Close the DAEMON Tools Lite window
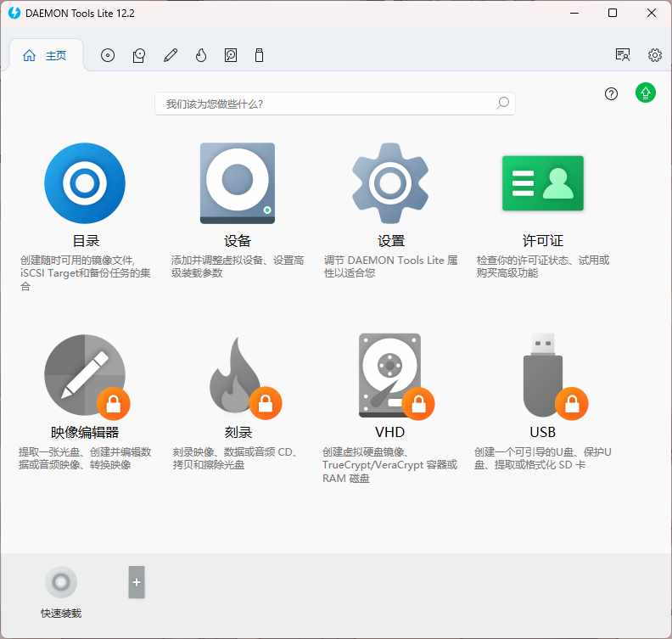Screen dimensions: 672x639 (x=652, y=13)
